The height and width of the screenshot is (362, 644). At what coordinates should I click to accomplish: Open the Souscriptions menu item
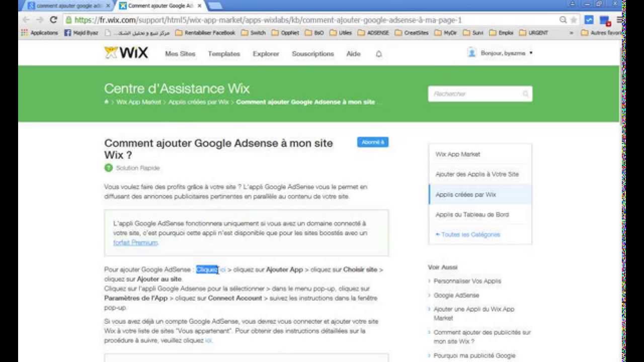(x=313, y=54)
